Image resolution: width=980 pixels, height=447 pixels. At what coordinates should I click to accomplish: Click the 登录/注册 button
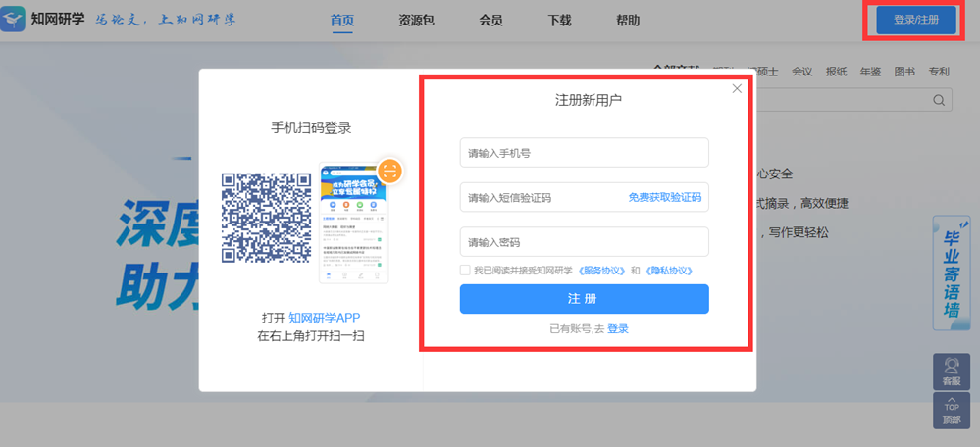click(916, 20)
